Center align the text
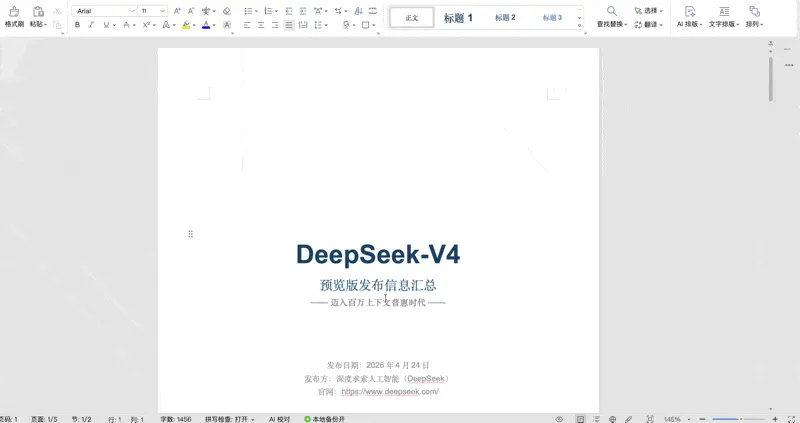 coord(261,24)
